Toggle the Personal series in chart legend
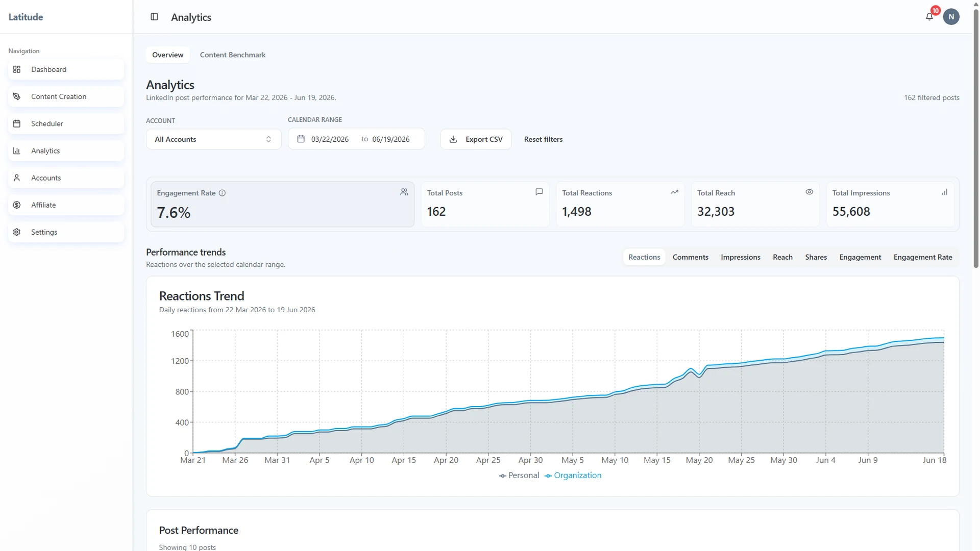 (x=519, y=475)
